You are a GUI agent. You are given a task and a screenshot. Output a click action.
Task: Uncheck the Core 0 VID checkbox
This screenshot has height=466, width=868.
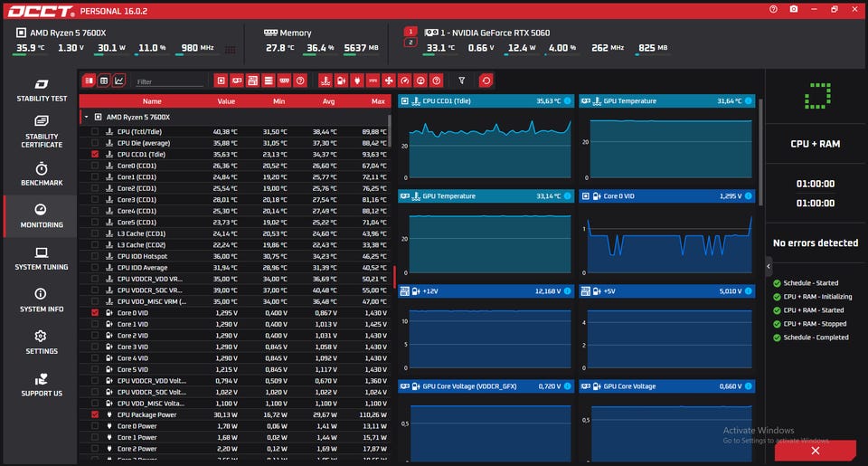(x=95, y=313)
